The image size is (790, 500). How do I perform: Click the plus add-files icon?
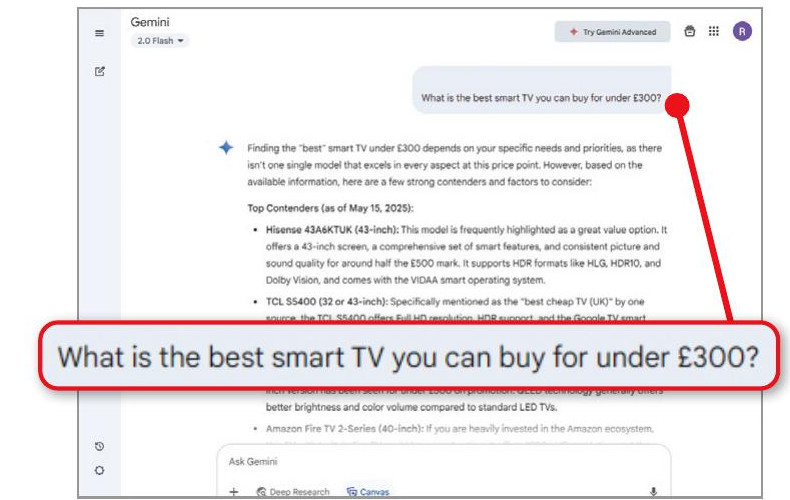coord(233,491)
